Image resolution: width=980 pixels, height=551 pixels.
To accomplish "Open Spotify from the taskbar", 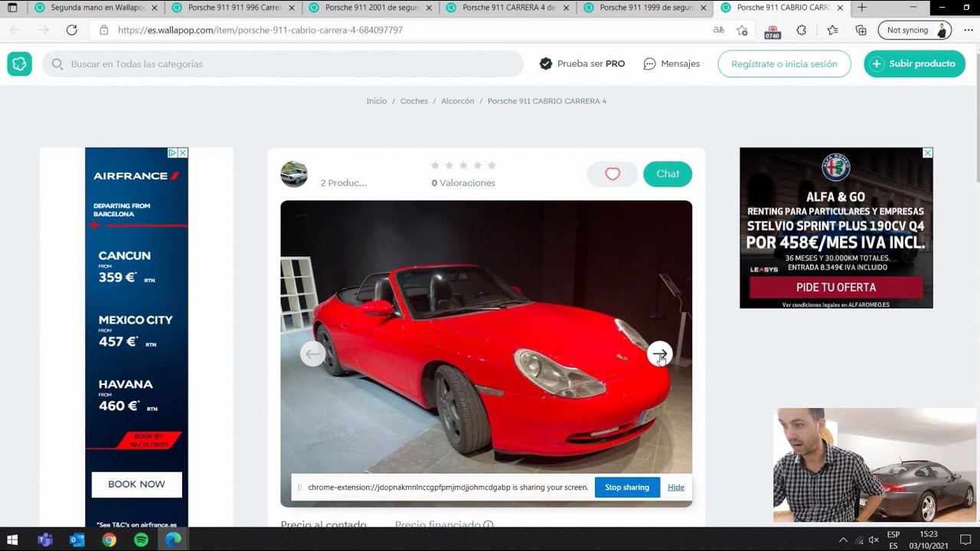I will click(x=141, y=540).
